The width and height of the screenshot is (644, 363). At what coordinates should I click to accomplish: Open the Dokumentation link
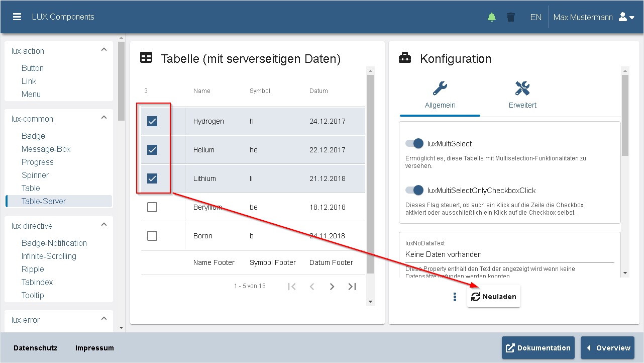coord(538,347)
